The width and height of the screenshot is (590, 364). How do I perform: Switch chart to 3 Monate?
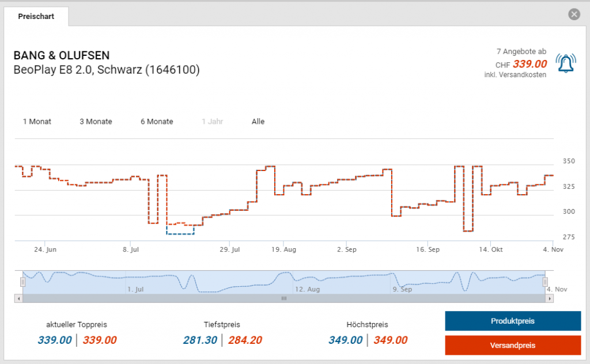(x=96, y=122)
